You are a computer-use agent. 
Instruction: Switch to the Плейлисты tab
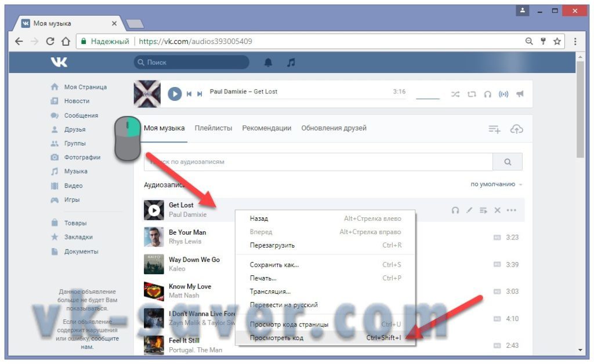click(213, 128)
